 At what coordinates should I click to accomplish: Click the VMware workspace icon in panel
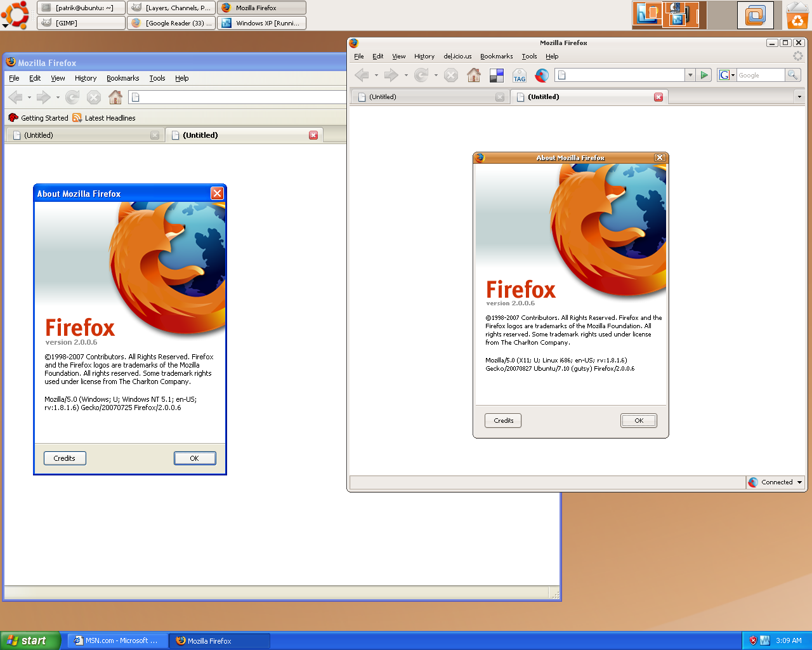(755, 15)
